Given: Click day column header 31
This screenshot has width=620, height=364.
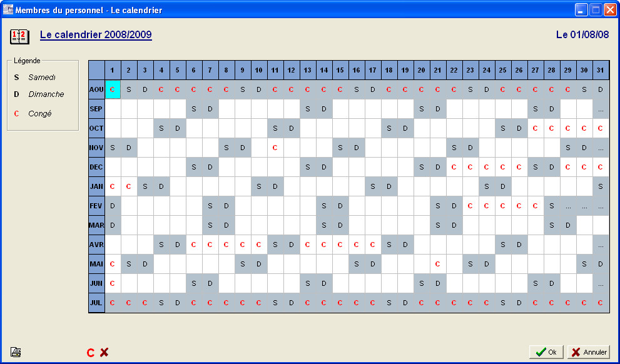Looking at the screenshot, I should click(x=600, y=70).
